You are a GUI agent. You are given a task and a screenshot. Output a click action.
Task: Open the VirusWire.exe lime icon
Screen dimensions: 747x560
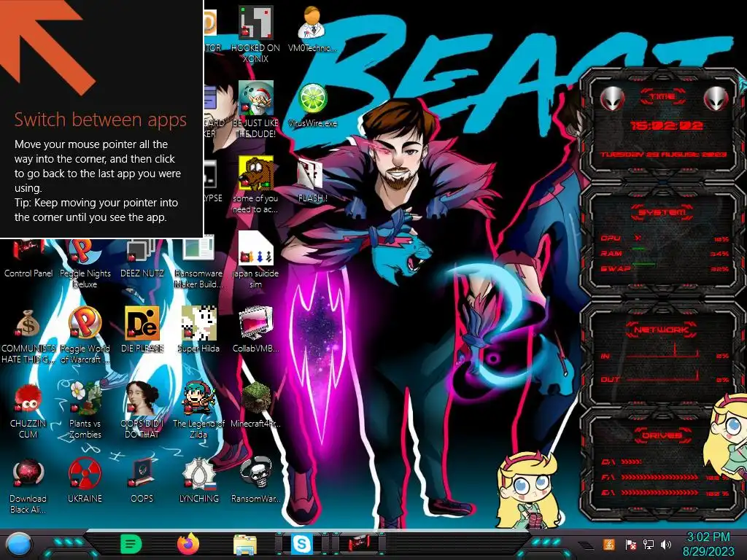312,105
